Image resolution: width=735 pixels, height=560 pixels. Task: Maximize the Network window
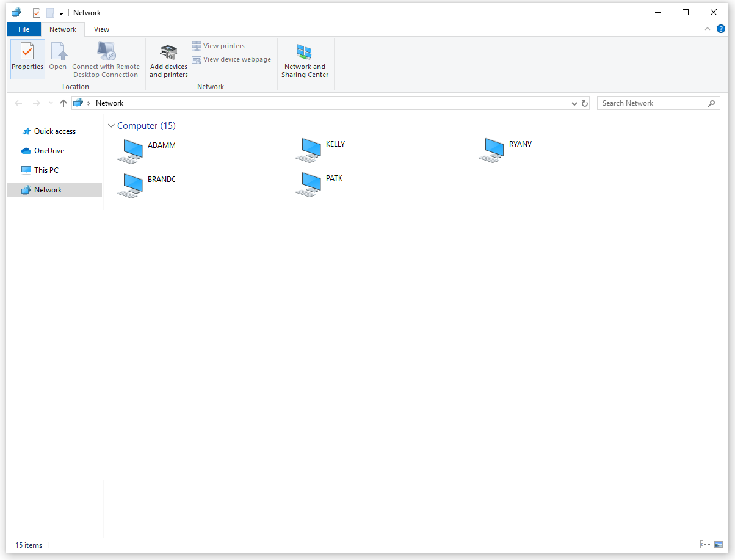pyautogui.click(x=686, y=12)
